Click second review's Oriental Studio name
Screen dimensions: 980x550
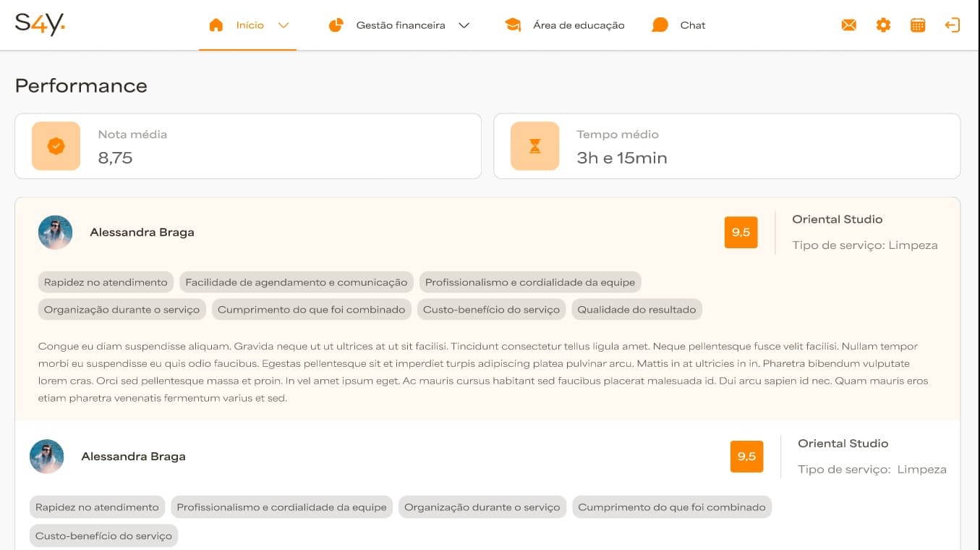coord(843,444)
